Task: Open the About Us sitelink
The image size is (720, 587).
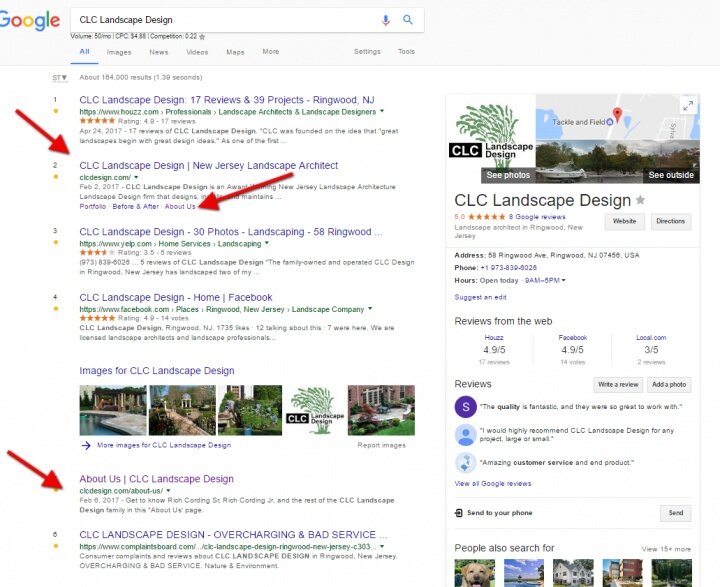Action: [x=180, y=206]
